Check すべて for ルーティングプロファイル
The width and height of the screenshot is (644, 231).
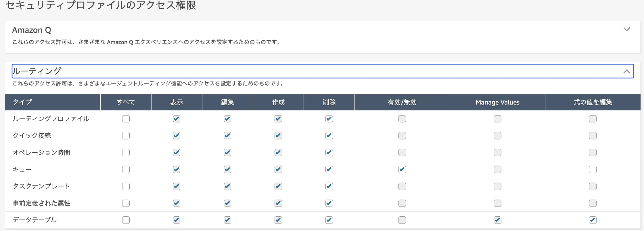pyautogui.click(x=126, y=119)
